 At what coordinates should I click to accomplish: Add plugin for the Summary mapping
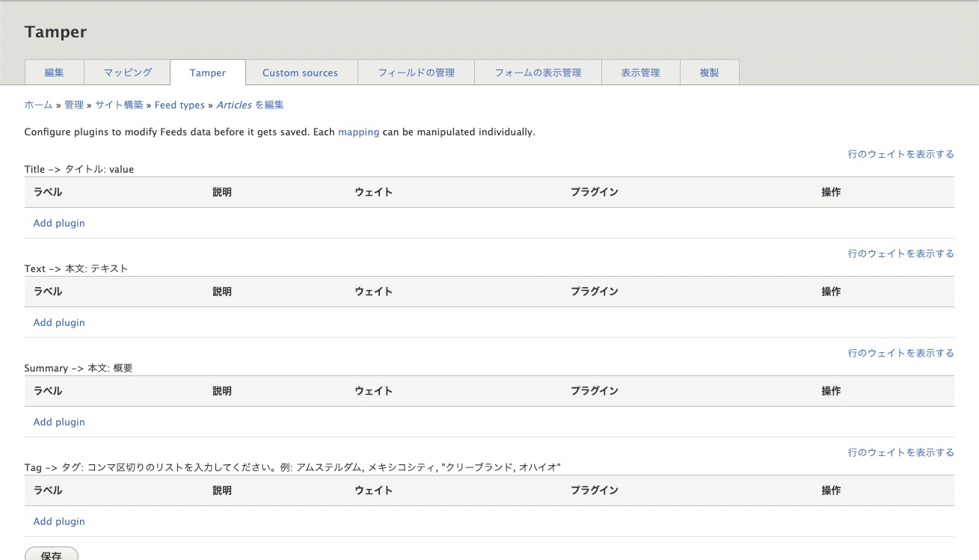(x=58, y=422)
